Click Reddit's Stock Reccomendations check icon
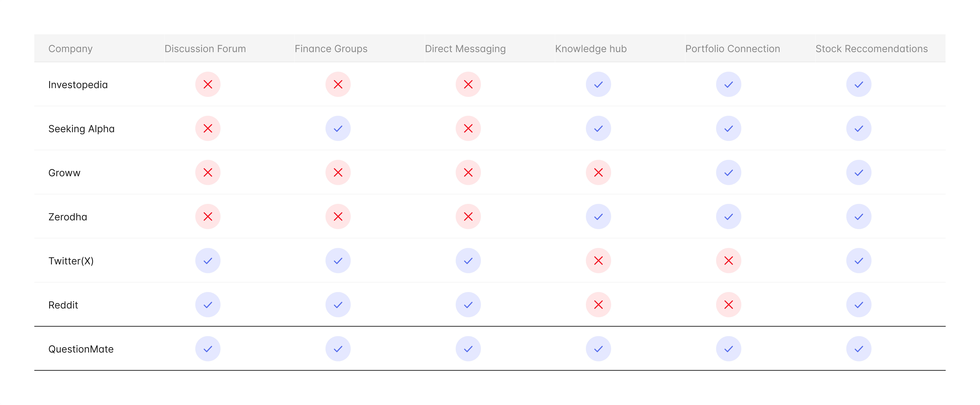This screenshot has width=980, height=405. (x=859, y=305)
